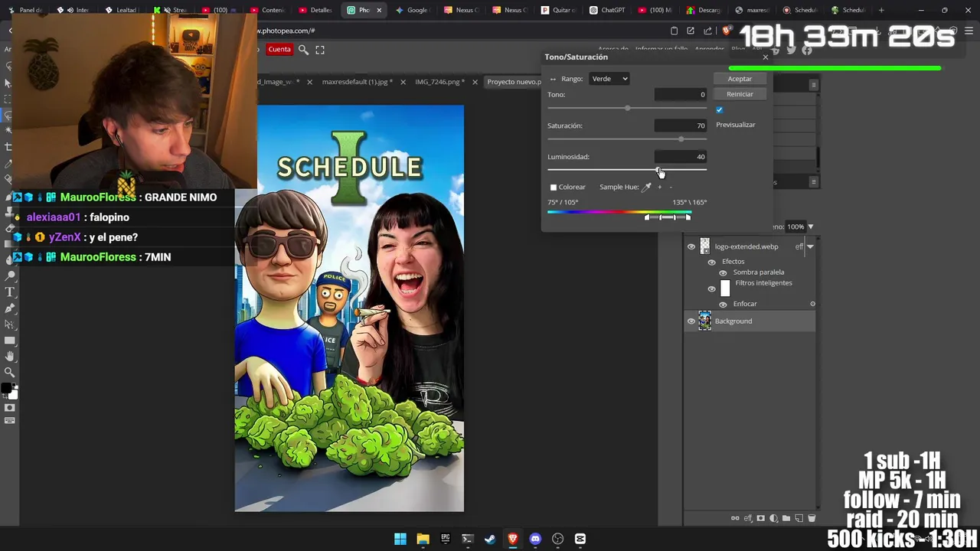This screenshot has width=980, height=551.
Task: Open the keyboard shortcuts icon in toolbar
Action: coord(9,420)
